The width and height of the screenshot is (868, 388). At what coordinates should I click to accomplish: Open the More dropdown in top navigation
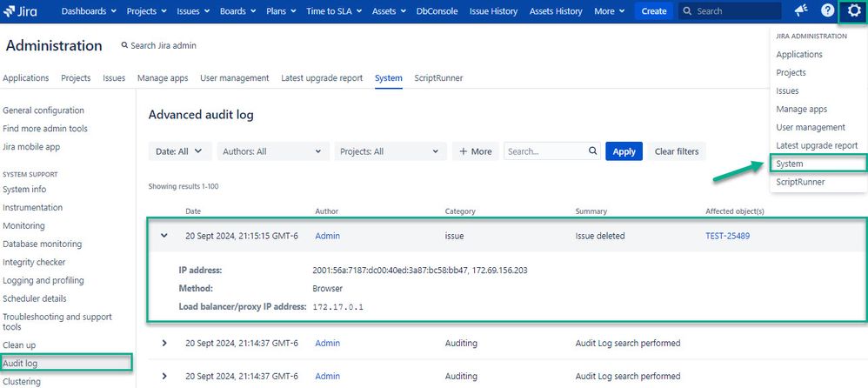click(610, 11)
